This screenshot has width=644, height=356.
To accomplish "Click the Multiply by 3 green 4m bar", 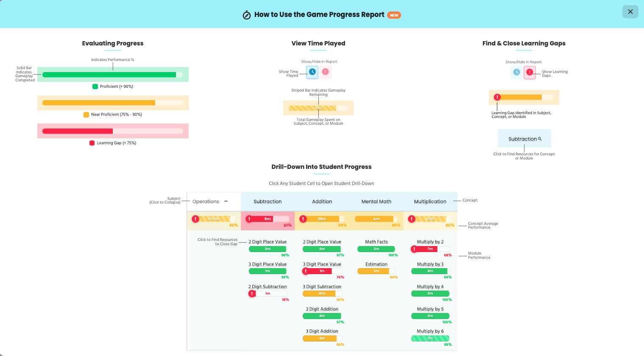I will (x=430, y=271).
